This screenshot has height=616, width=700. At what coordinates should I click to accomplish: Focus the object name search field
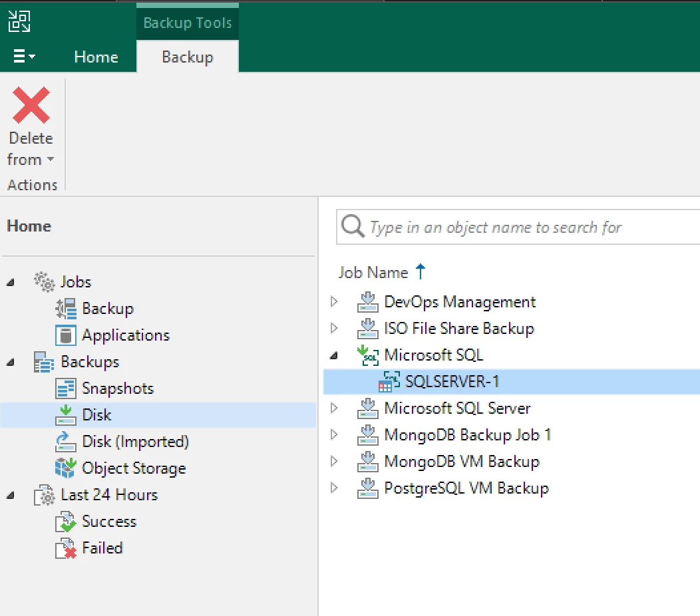coord(518,228)
